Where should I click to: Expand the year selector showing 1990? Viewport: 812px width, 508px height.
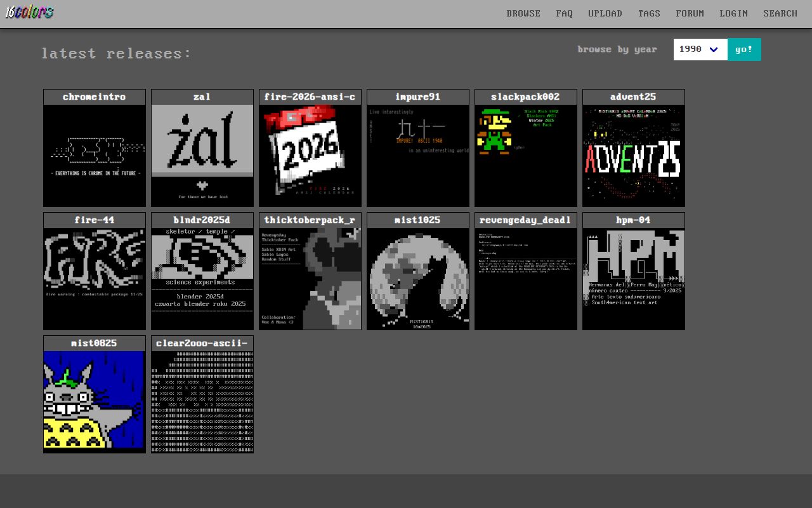point(700,49)
